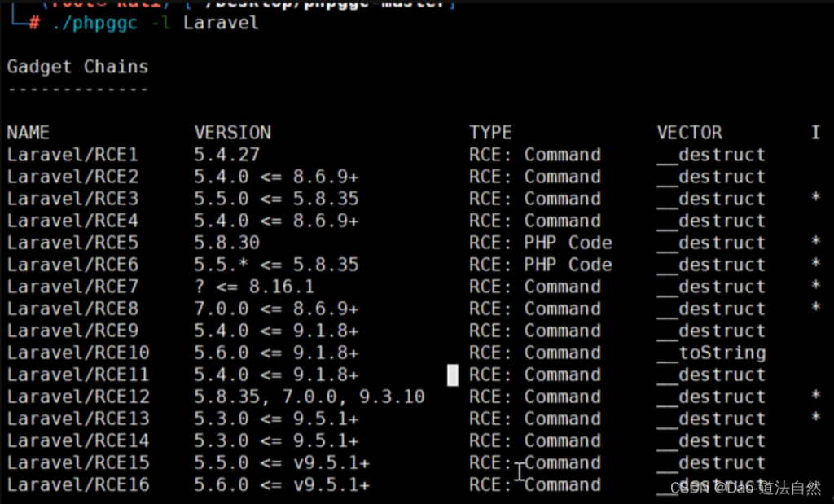Select the Laravel/RCE13 name
This screenshot has width=834, height=504.
click(x=78, y=419)
